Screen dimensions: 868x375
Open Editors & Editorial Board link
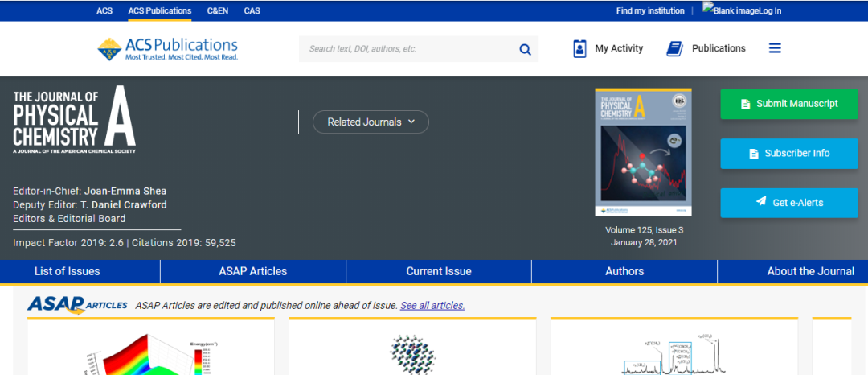click(69, 219)
